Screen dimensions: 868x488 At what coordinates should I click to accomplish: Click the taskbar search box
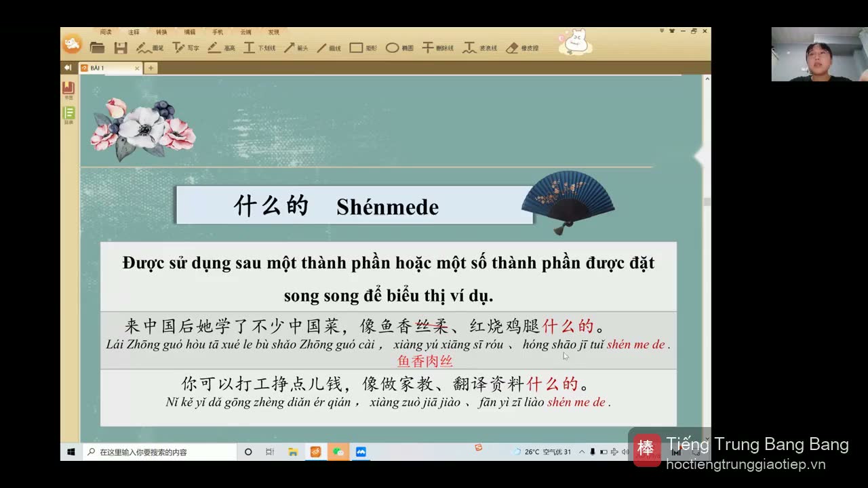159,451
